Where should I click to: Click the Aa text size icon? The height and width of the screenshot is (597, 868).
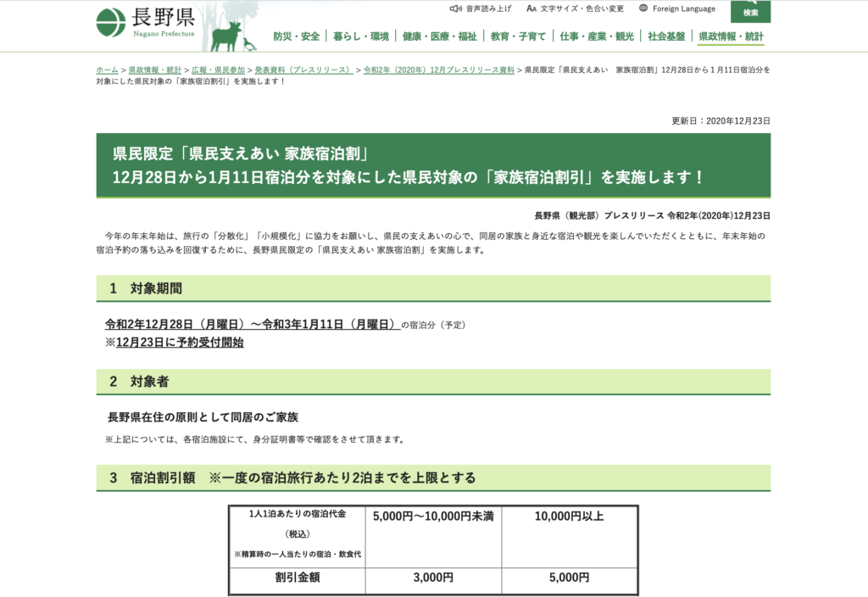(531, 8)
